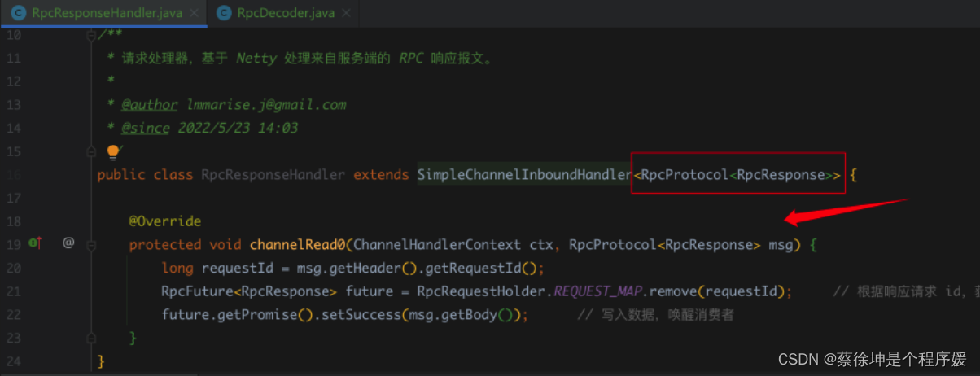
Task: Click the closing brace on line 24
Action: coord(101,360)
